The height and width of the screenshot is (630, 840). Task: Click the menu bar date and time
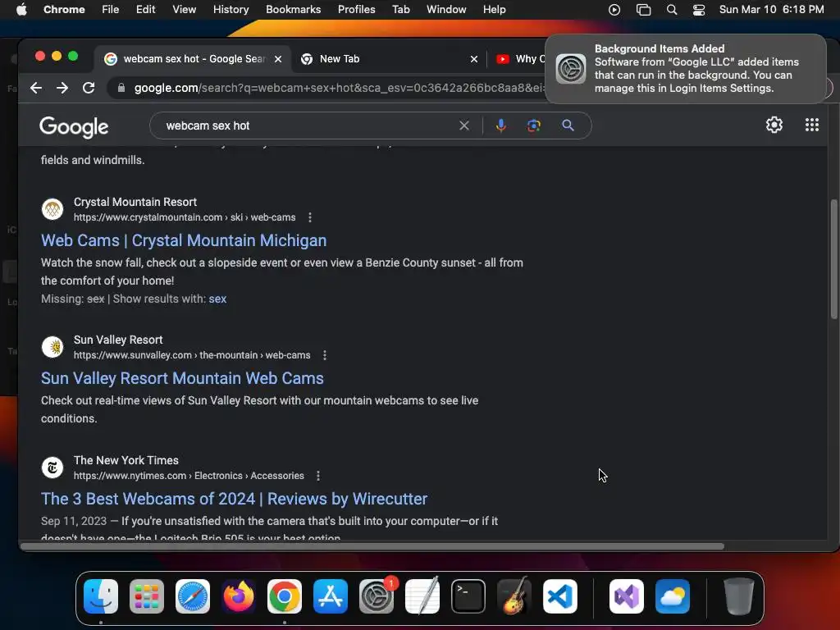(x=771, y=10)
